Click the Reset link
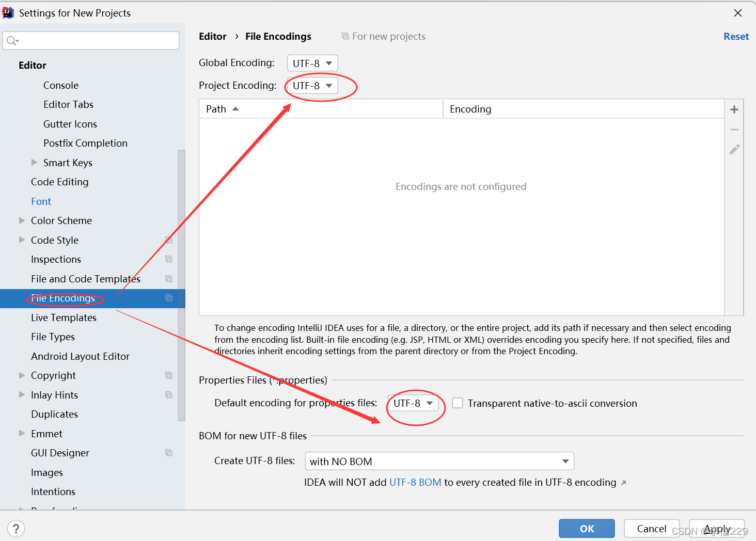This screenshot has height=541, width=756. (x=736, y=36)
